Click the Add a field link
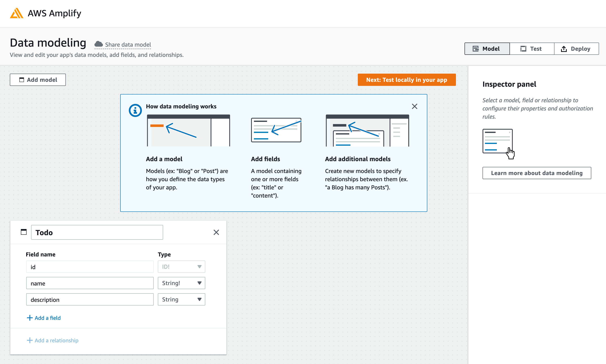This screenshot has height=364, width=606. click(x=48, y=318)
